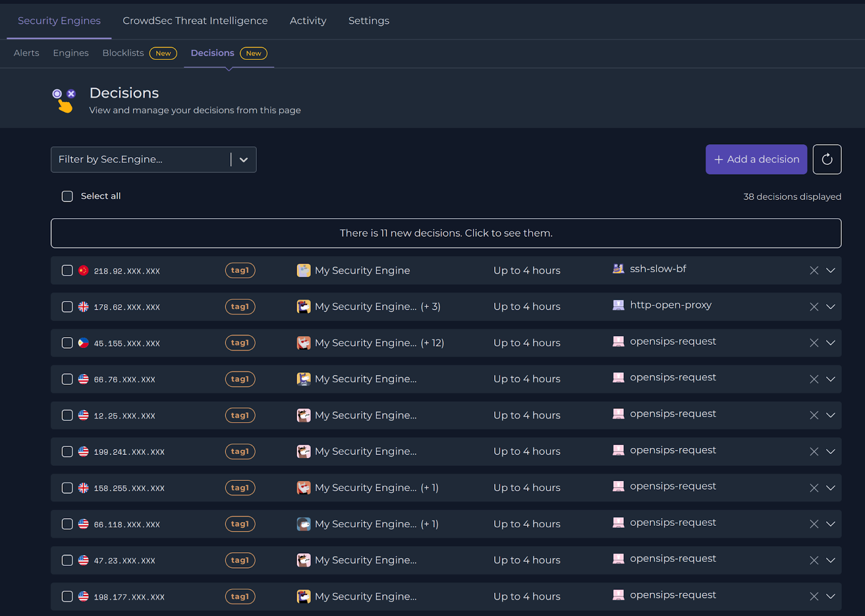The height and width of the screenshot is (616, 865).
Task: Click the (+ 3) engines count link
Action: 431,306
